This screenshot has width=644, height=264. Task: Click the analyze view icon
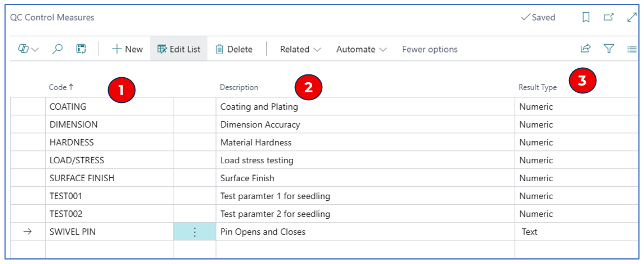tap(81, 49)
